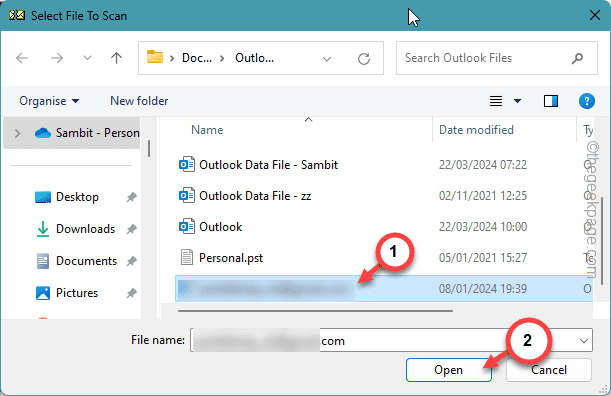Click the folder icon in address bar

point(155,57)
